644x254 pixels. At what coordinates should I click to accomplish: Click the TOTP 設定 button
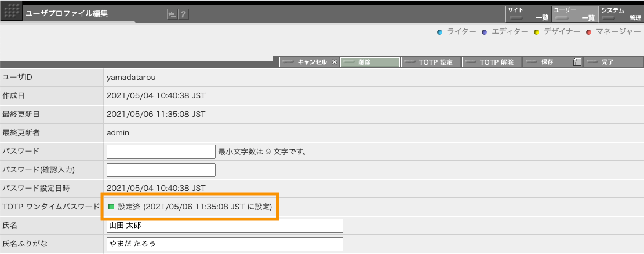coord(431,62)
